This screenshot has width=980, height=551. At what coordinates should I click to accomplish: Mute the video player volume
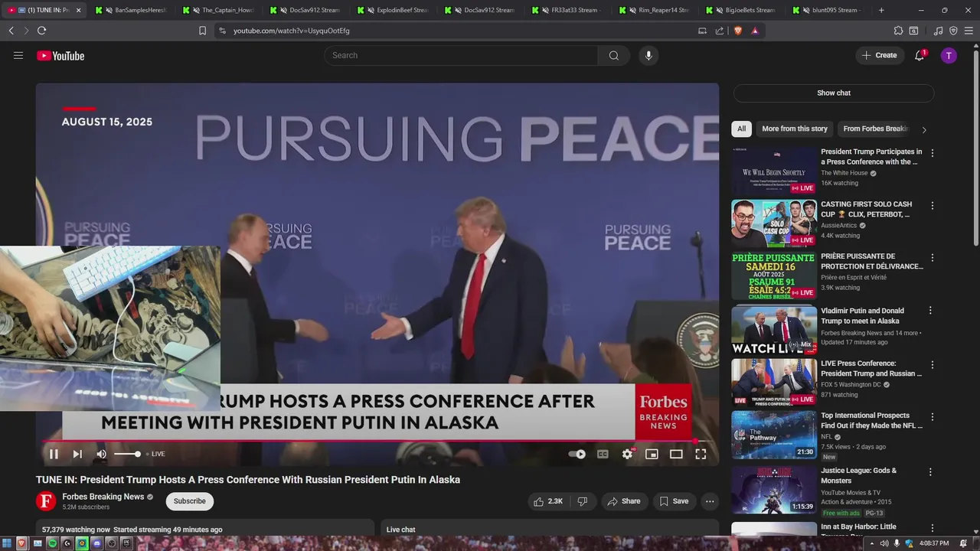[101, 454]
